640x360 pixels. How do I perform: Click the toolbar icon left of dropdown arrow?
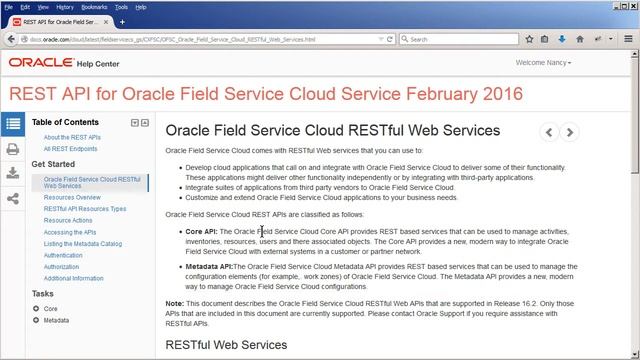click(598, 39)
